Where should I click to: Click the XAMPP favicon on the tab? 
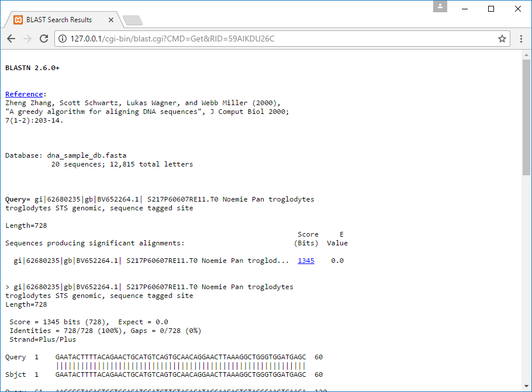(x=18, y=20)
